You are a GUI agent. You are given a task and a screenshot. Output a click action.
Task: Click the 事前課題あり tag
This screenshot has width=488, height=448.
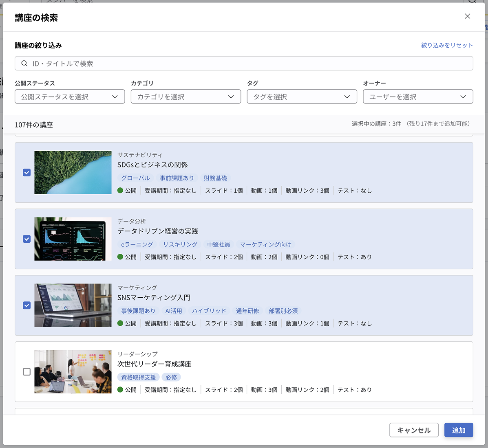click(x=177, y=178)
